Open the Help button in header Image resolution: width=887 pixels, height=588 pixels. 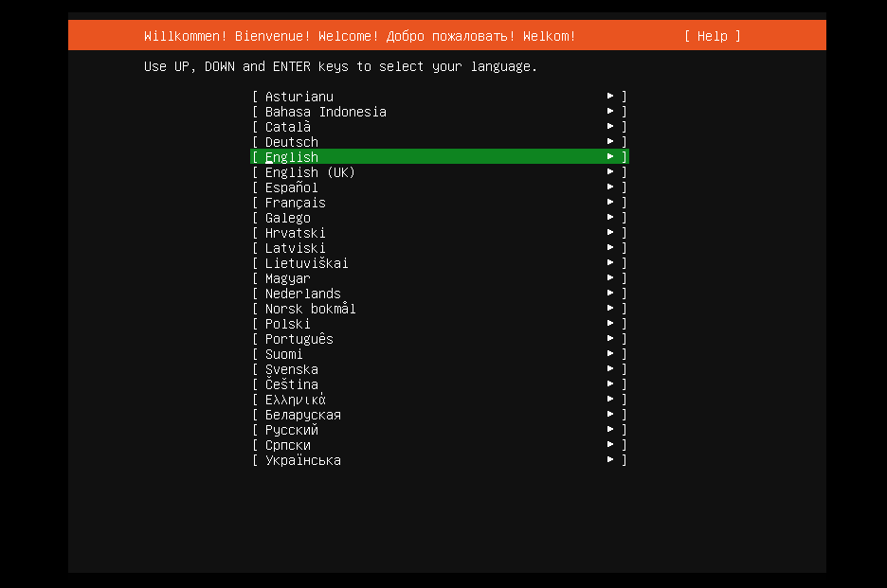point(712,36)
